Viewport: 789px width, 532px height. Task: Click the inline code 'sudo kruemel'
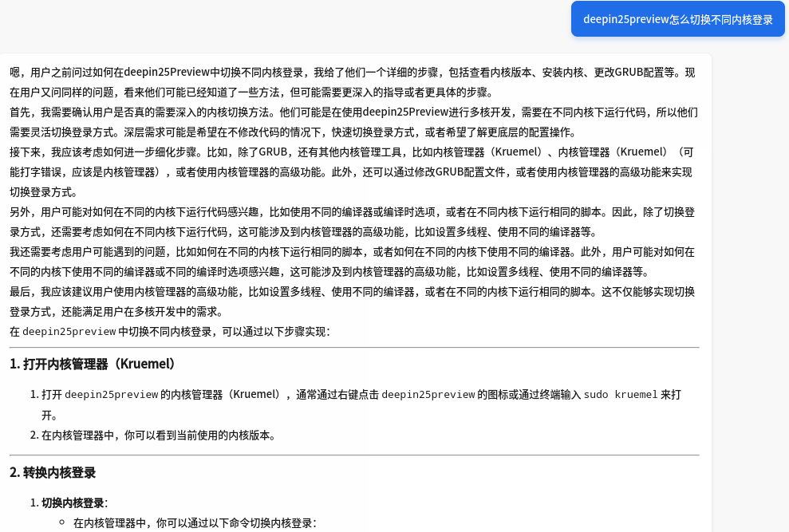tap(621, 395)
